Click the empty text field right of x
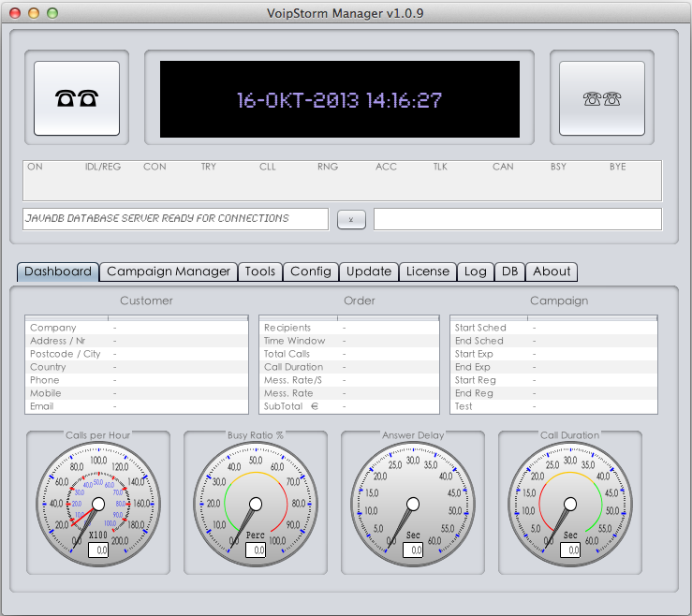 point(517,219)
